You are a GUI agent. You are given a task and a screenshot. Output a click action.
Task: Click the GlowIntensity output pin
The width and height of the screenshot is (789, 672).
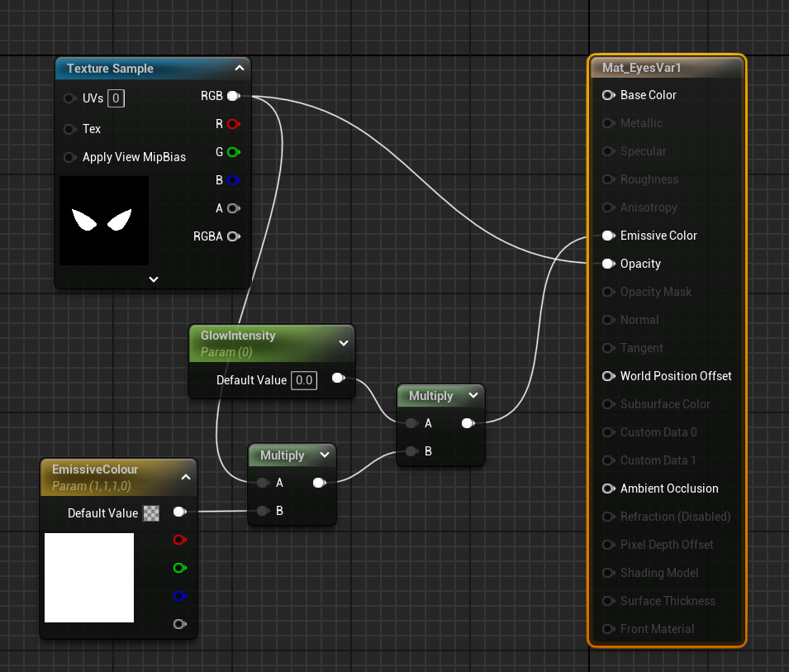tap(337, 379)
